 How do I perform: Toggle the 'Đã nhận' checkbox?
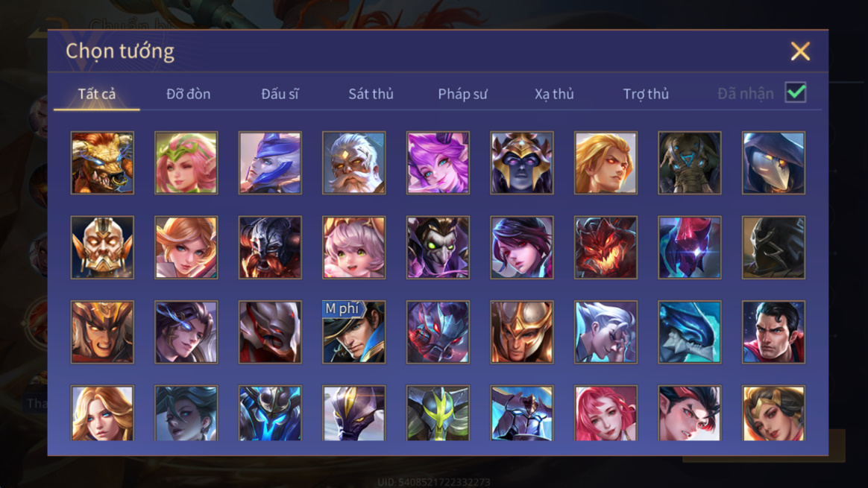point(796,92)
